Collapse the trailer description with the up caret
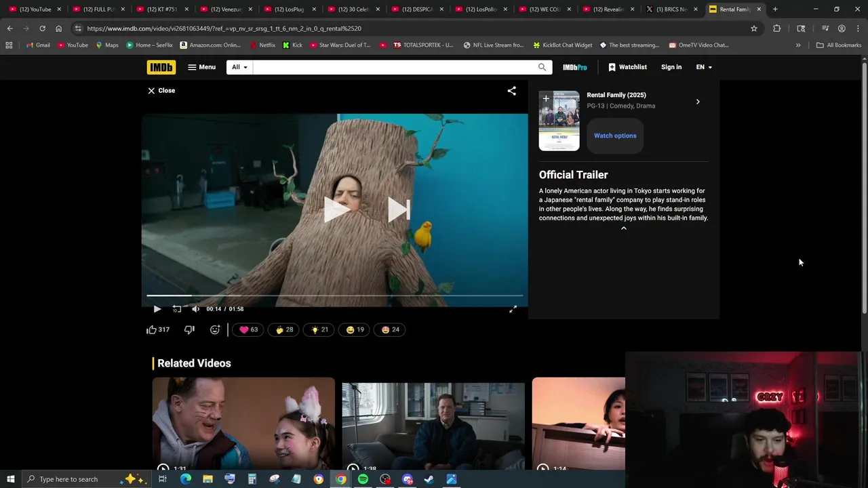This screenshot has width=868, height=488. tap(624, 228)
